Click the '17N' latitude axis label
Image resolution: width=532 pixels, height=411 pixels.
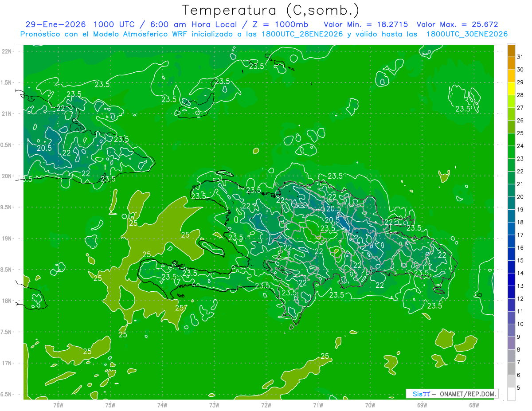pyautogui.click(x=7, y=363)
